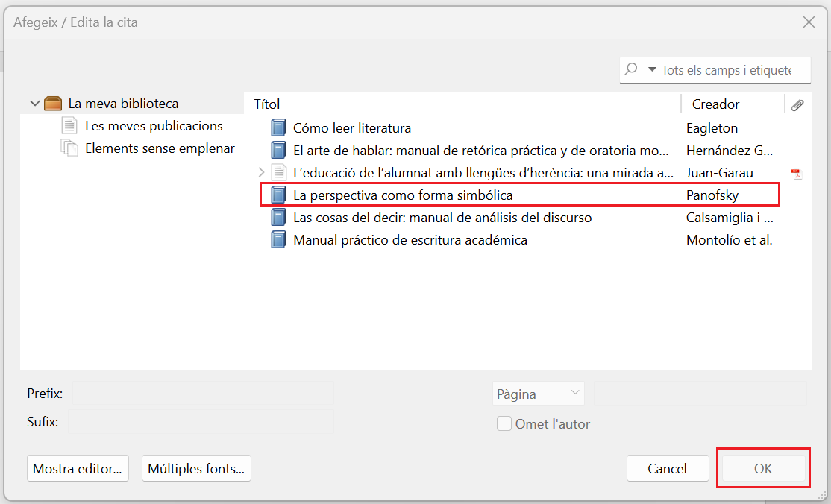831x504 pixels.
Task: Click the page number input field
Action: coord(700,394)
